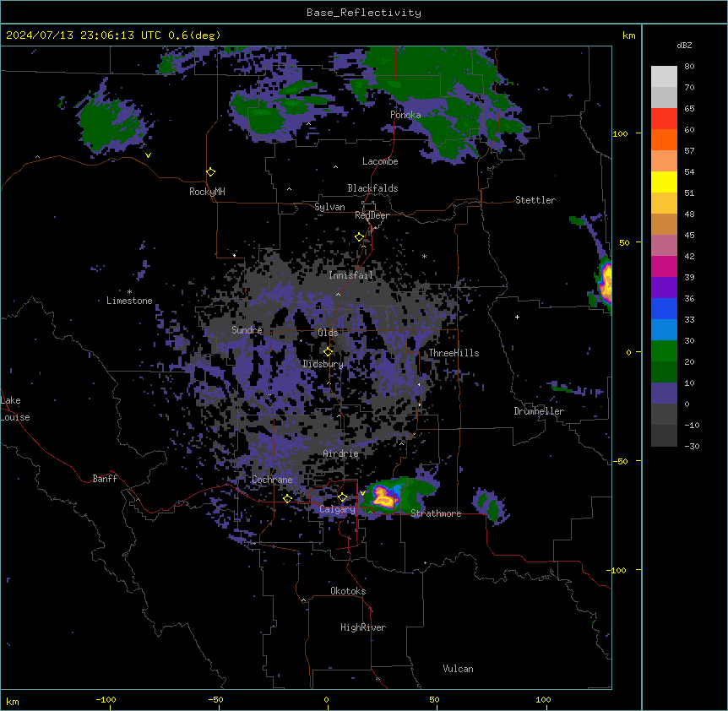Select the RedDeer city label
This screenshot has height=711, width=728.
(372, 215)
